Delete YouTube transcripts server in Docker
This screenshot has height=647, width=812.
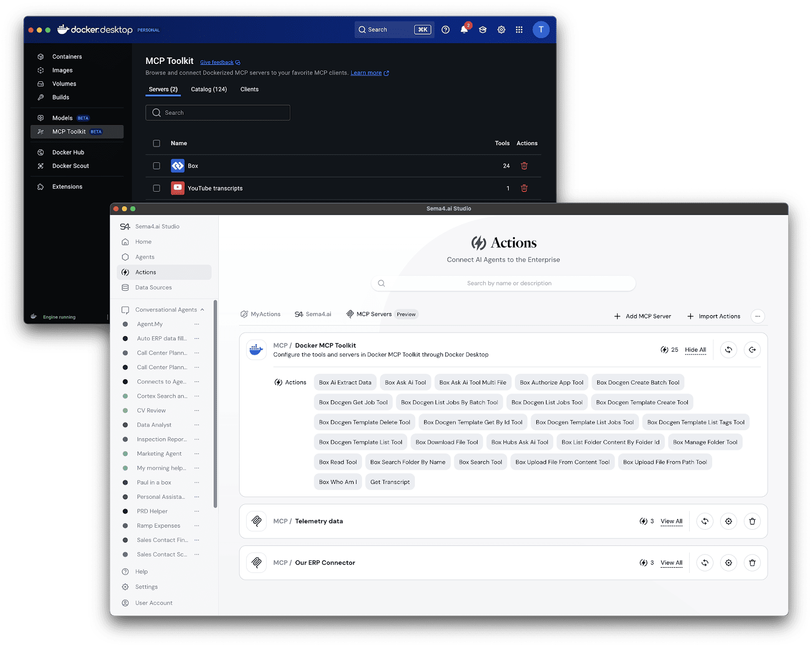coord(524,188)
